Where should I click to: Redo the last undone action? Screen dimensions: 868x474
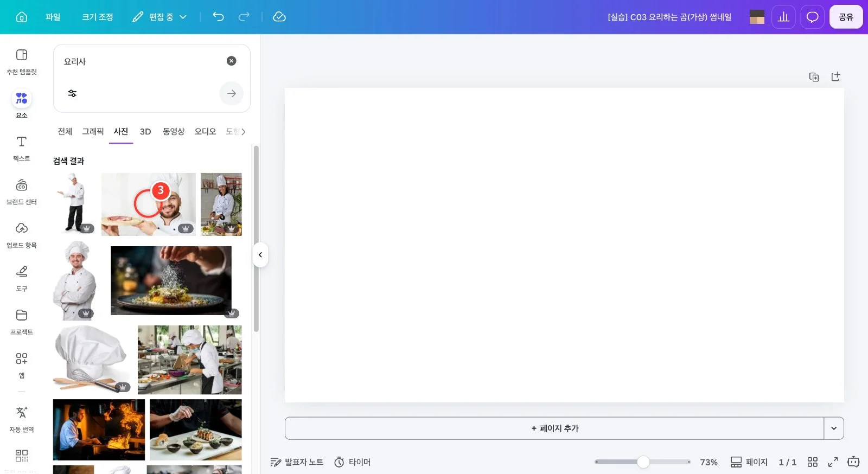244,17
